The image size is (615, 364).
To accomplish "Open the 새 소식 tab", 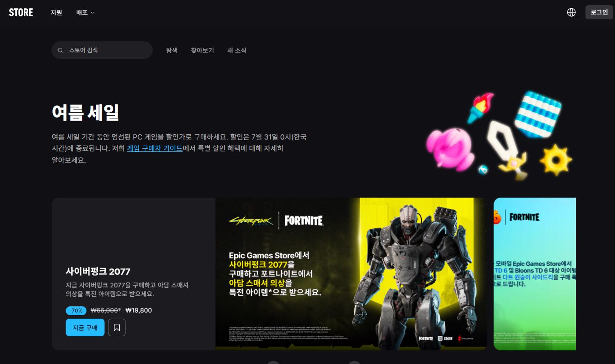I will 237,51.
